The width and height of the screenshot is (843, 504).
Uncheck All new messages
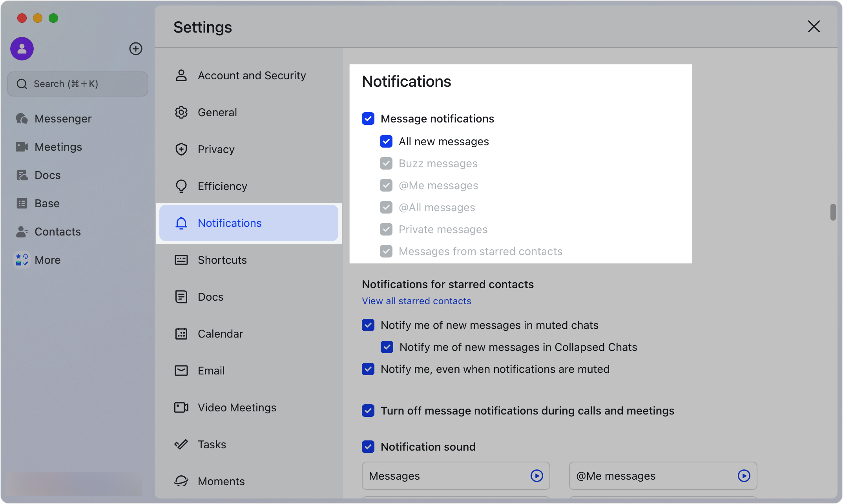[386, 141]
